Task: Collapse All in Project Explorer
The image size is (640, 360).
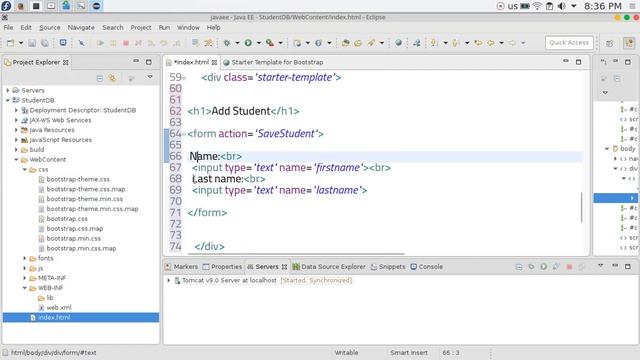Action: [x=100, y=78]
